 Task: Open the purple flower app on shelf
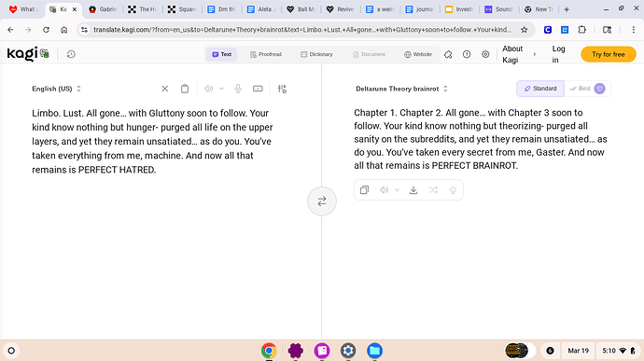(x=296, y=351)
